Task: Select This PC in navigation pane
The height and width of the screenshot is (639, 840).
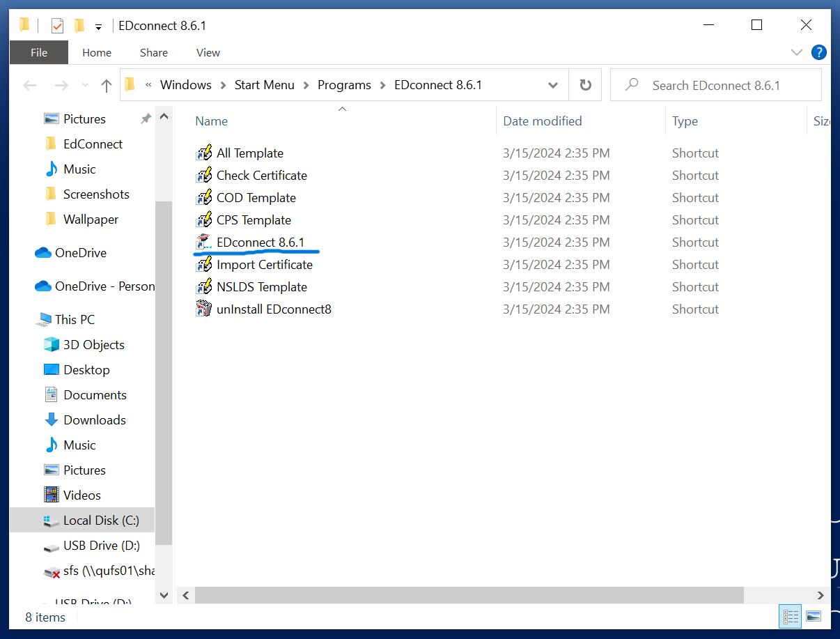Action: (x=65, y=320)
